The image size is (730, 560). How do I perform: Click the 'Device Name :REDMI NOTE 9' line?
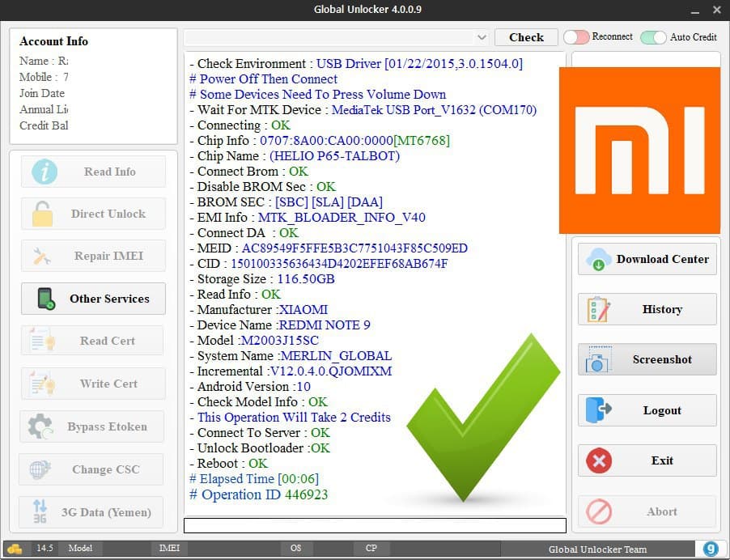tap(280, 325)
